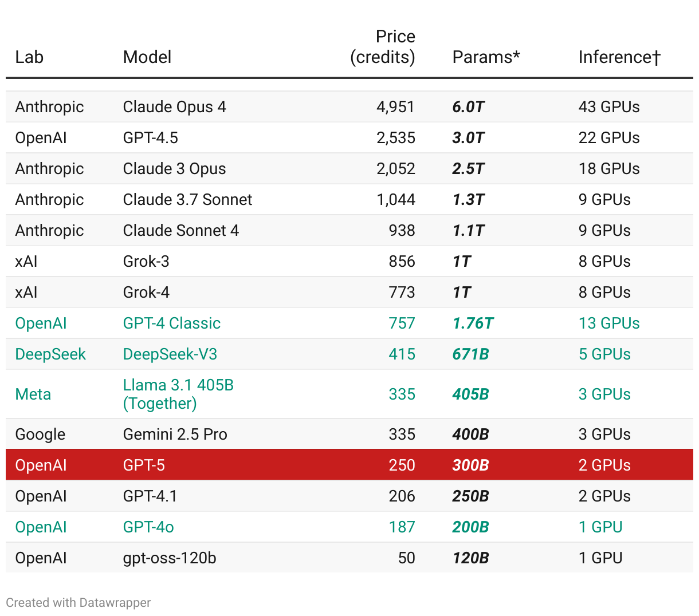The image size is (699, 616).
Task: Select the Llama 3.1 405B (Together) cell
Action: tap(178, 394)
